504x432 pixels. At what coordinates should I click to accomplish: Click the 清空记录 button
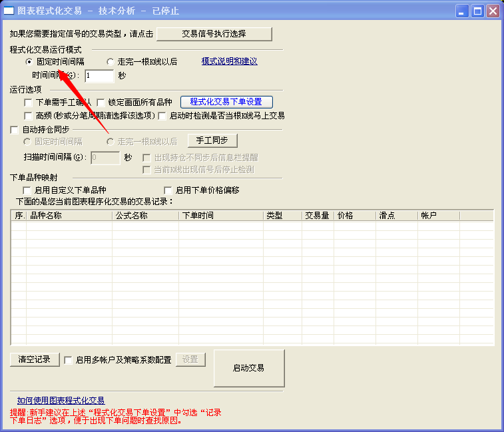(x=35, y=359)
